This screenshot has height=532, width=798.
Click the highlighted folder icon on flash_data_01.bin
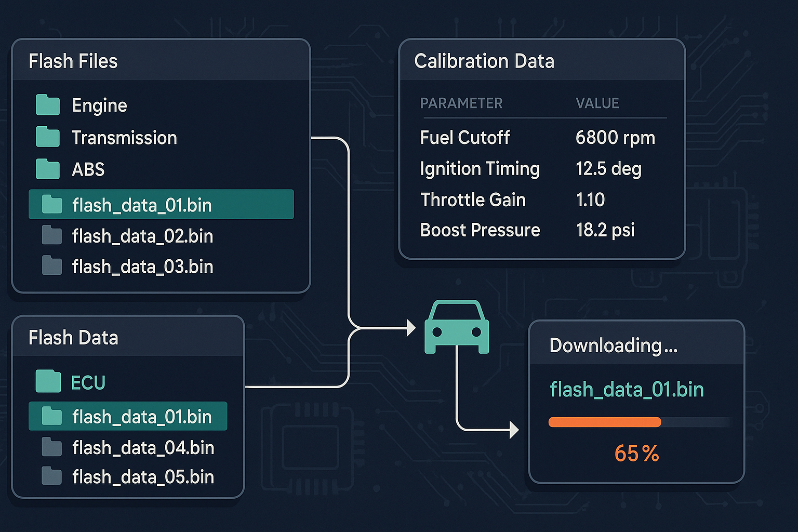(51, 204)
